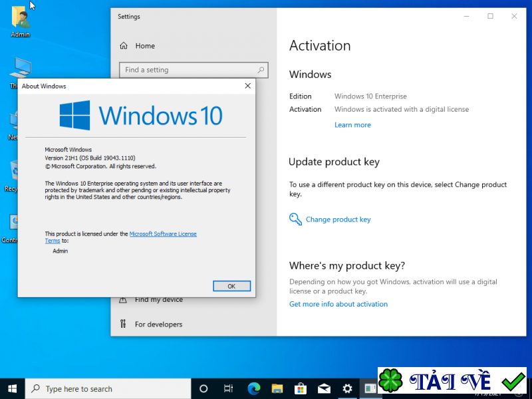Viewport: 532px width, 399px height.
Task: Open Microsoft Edge from the taskbar
Action: pos(253,388)
